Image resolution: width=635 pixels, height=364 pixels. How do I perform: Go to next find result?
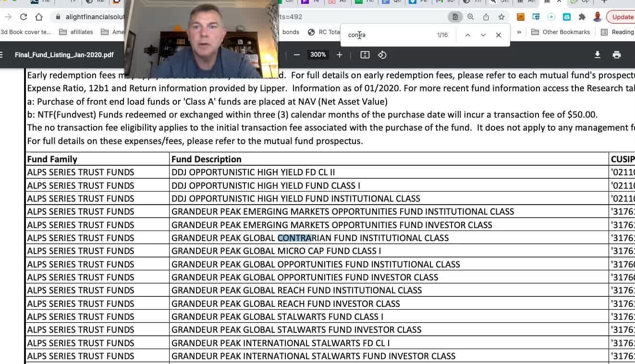click(483, 35)
